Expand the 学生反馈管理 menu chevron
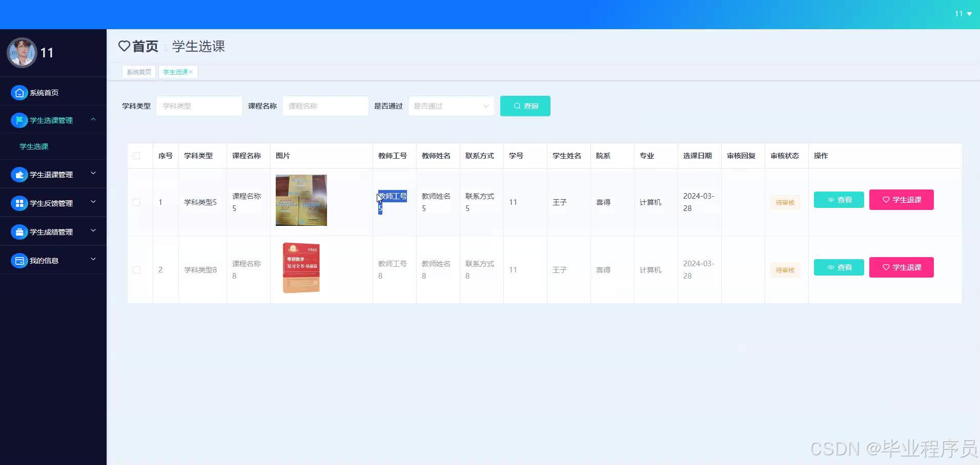This screenshot has height=465, width=980. tap(93, 202)
